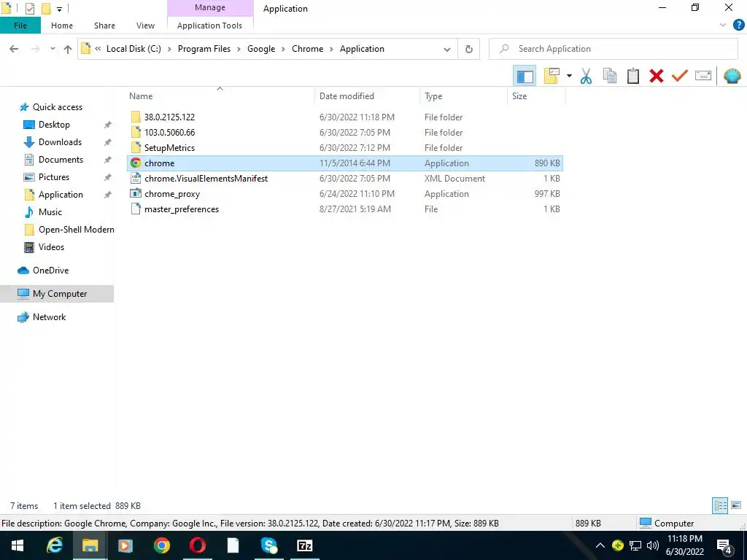Open the Customize Quick Access Toolbar dropdown
This screenshot has height=560, width=747.
pyautogui.click(x=60, y=9)
